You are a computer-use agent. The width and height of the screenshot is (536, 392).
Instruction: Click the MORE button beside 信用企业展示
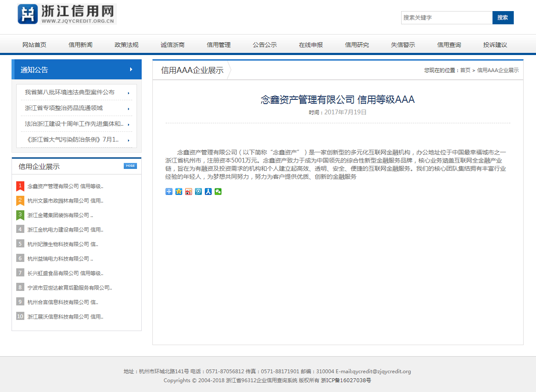coord(131,166)
